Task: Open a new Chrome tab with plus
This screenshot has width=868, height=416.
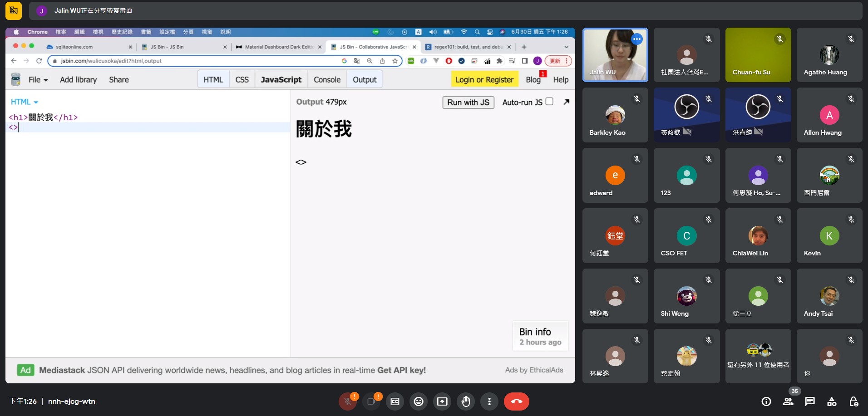Action: click(x=524, y=47)
